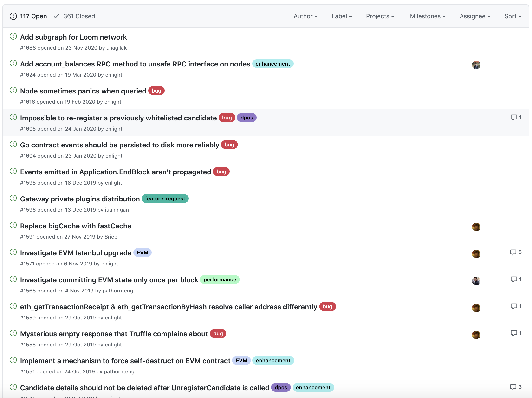
Task: Open Gateway private plugins distribution issue
Action: coord(80,199)
